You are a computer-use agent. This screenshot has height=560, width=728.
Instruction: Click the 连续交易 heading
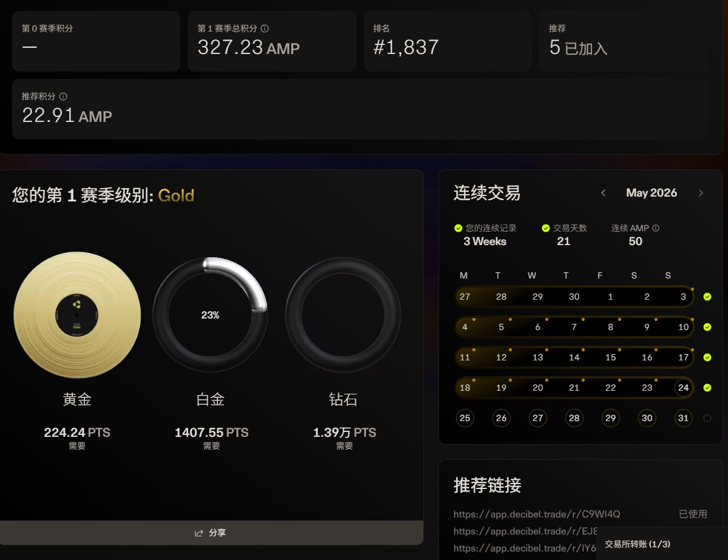tap(487, 192)
